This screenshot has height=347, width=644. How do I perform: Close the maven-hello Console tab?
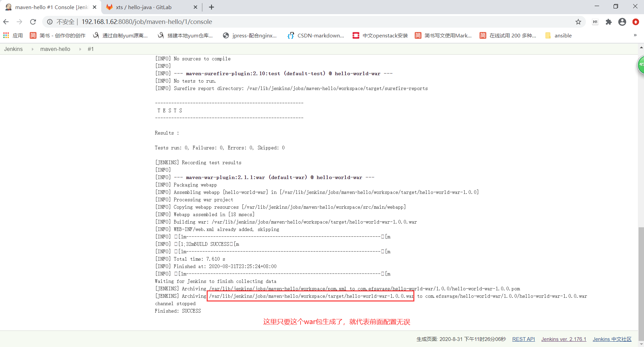(95, 7)
